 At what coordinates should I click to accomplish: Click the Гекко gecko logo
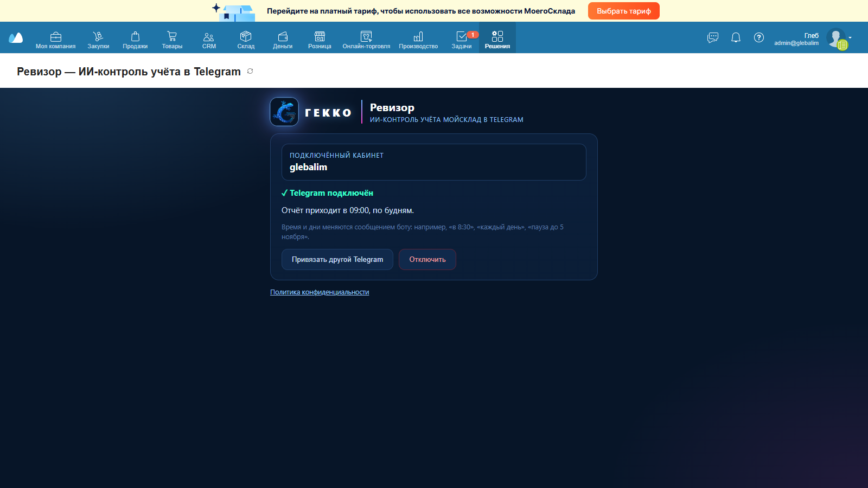284,112
